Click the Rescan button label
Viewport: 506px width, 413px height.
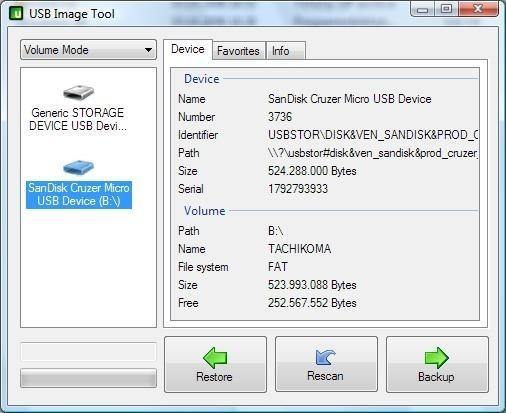click(325, 376)
